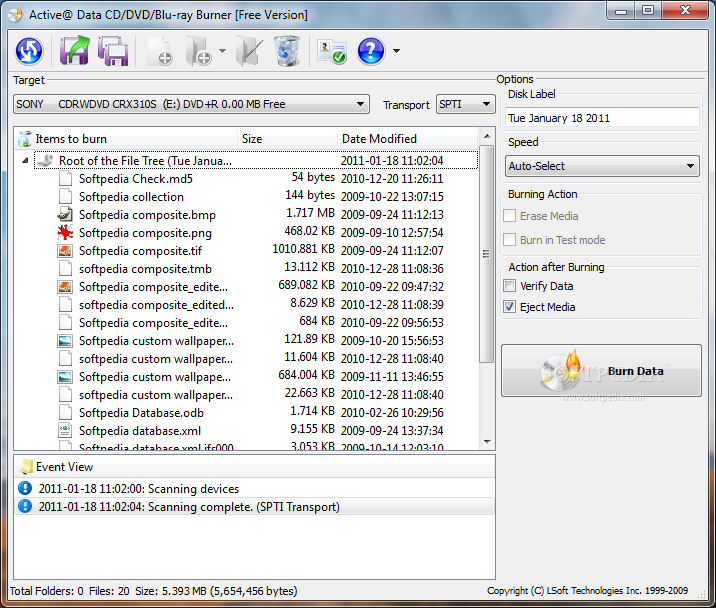Click icon of Softpedia composite.bmp
This screenshot has width=716, height=608.
[65, 214]
